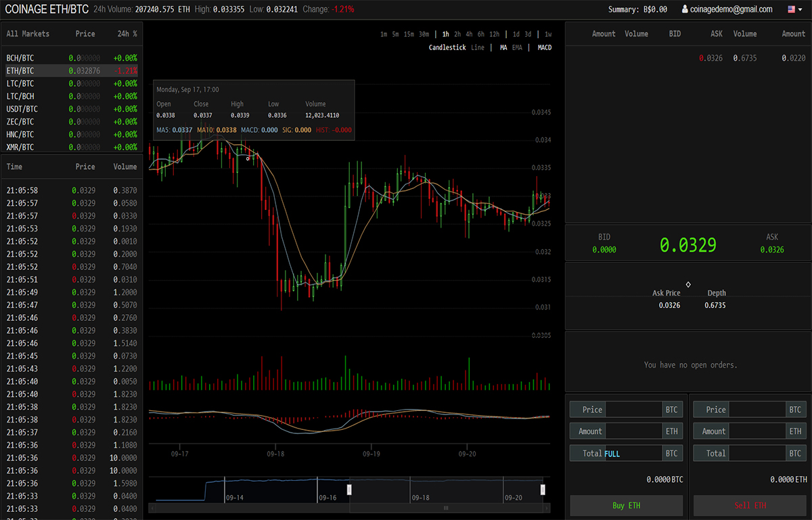This screenshot has width=812, height=520.
Task: Click the 0.0000 price under BID
Action: click(x=604, y=250)
